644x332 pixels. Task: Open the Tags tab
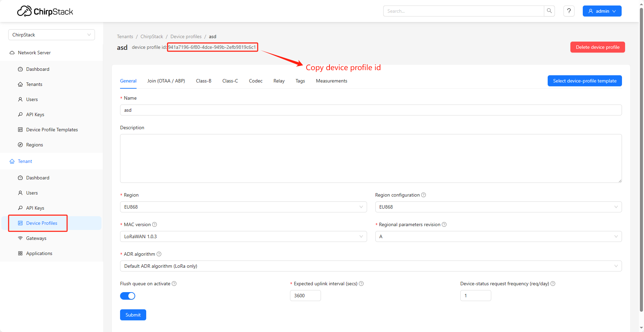(x=300, y=81)
